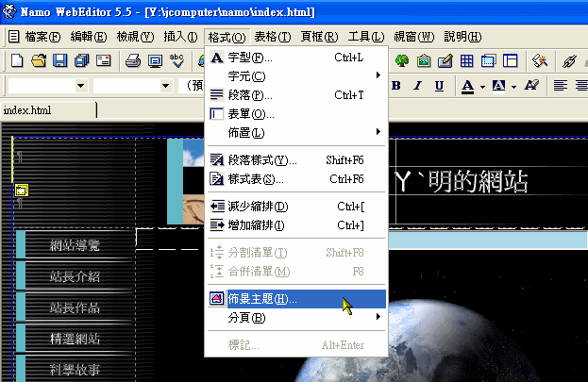Viewport: 588px width, 382px height.
Task: Open the 編輯(E) menu
Action: coord(89,37)
